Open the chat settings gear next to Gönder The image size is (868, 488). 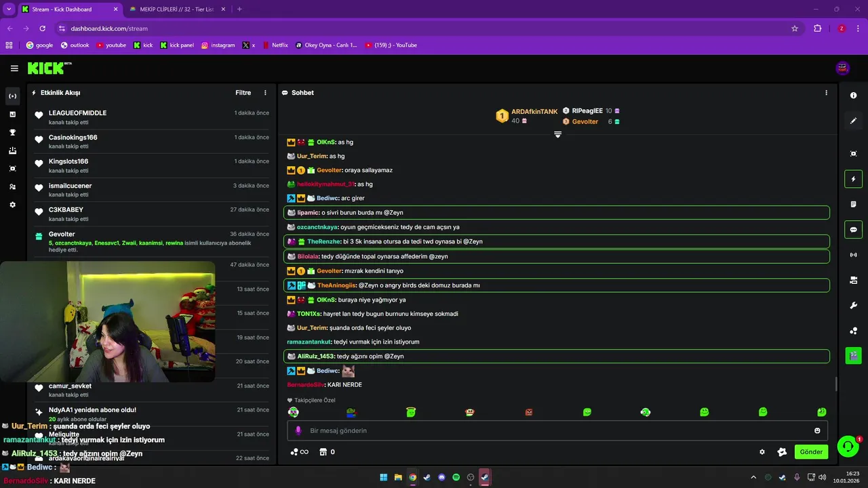tap(762, 452)
